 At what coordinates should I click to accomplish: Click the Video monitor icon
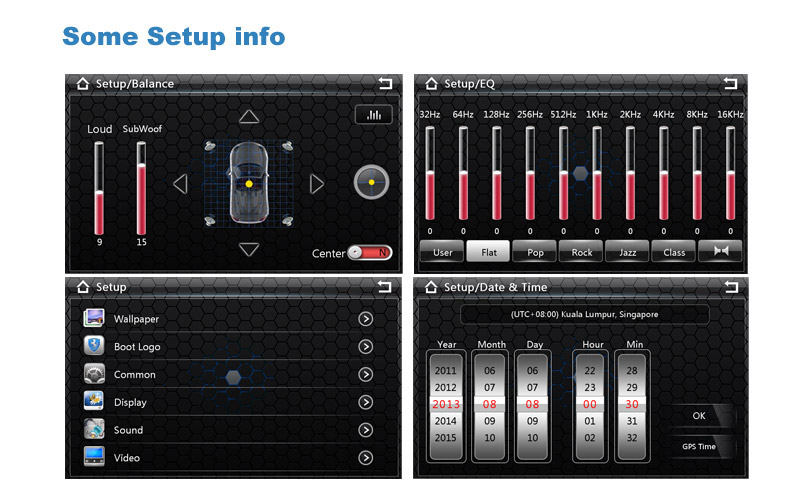95,458
